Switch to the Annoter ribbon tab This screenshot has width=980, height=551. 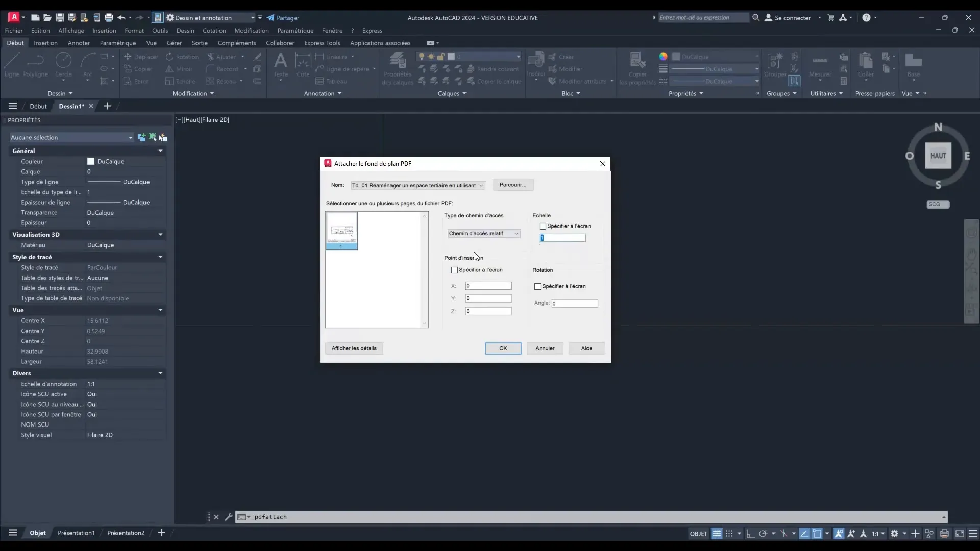[x=79, y=43]
